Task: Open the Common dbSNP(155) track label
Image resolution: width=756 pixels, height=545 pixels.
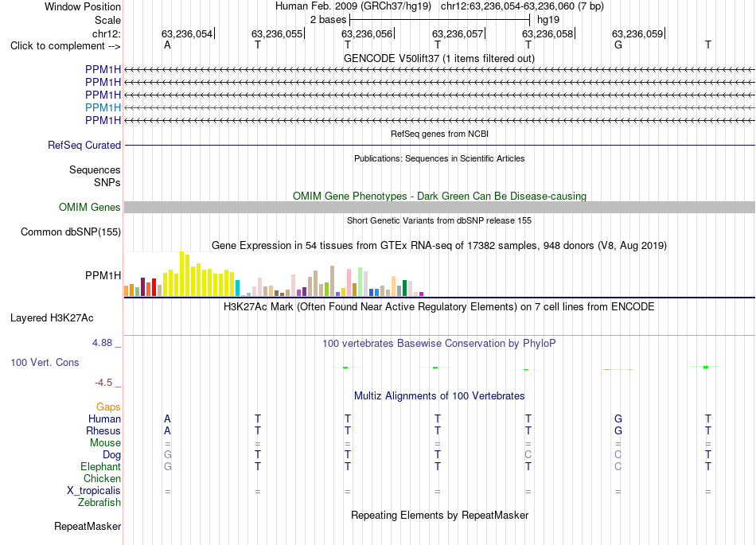Action: coord(71,232)
